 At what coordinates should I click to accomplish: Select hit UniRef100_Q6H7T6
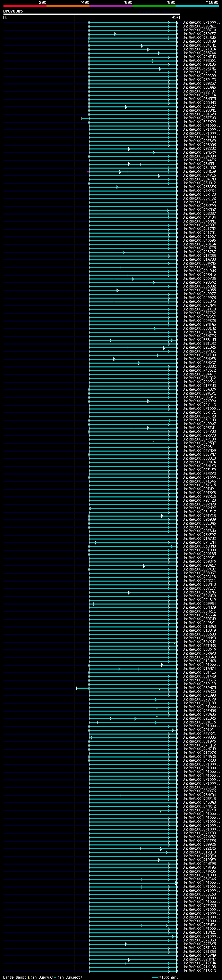pos(199,336)
